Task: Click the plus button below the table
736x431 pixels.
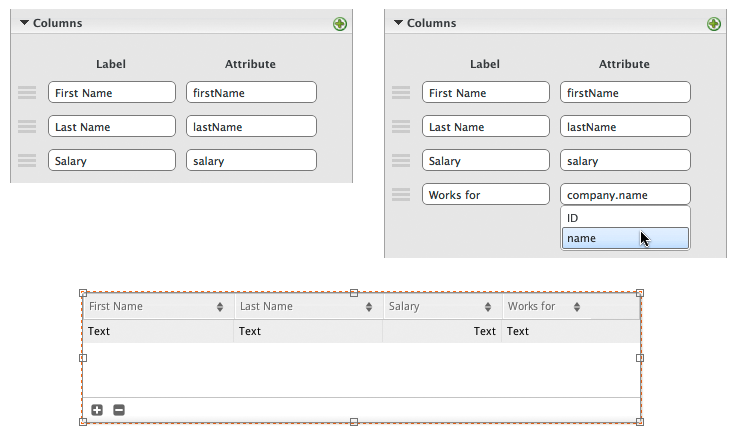Action: coord(97,410)
